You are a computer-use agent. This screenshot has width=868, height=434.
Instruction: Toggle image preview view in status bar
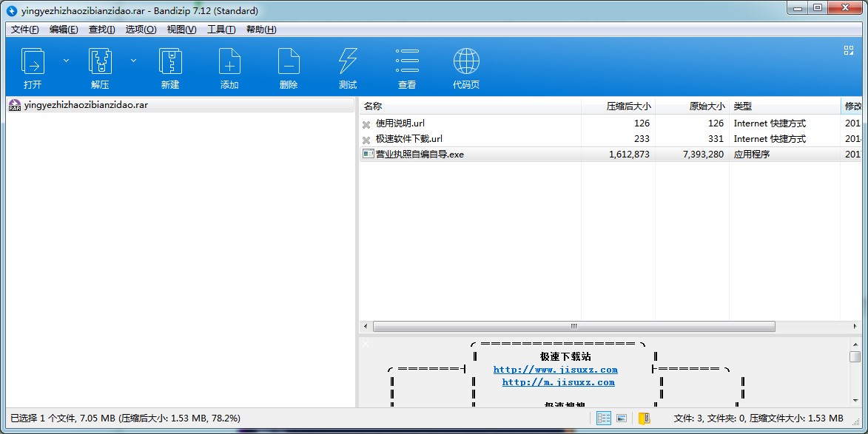[622, 418]
